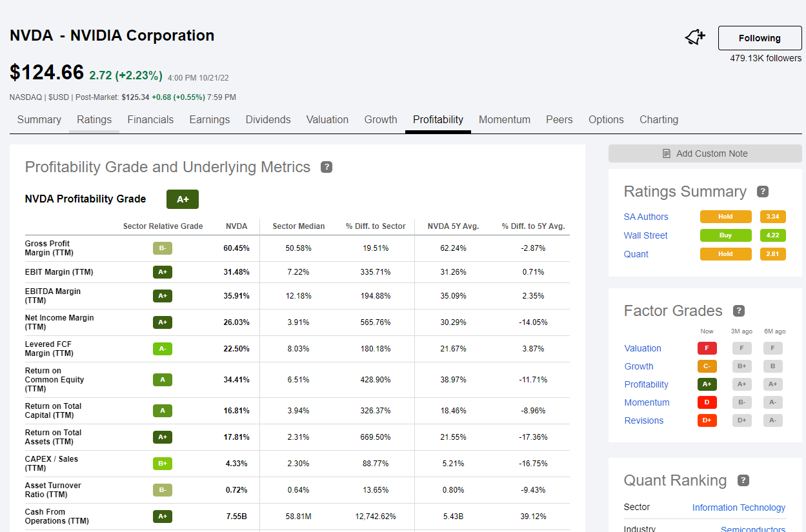Click the note icon in Add Custom Note
Viewport: 806px width, 532px height.
click(x=667, y=153)
